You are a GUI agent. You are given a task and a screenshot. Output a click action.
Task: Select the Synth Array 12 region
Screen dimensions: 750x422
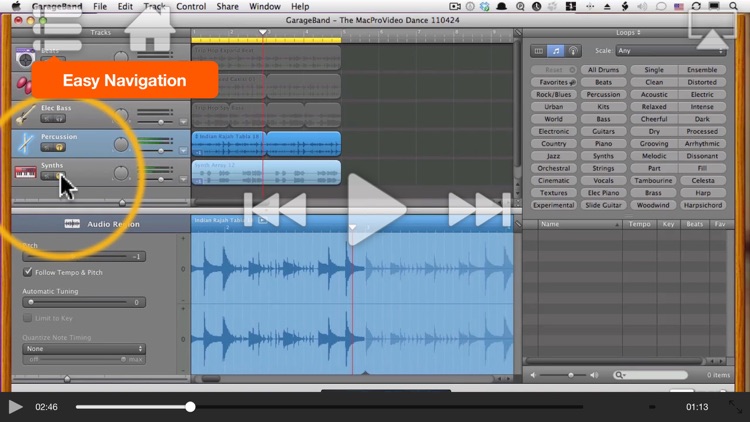pyautogui.click(x=266, y=172)
